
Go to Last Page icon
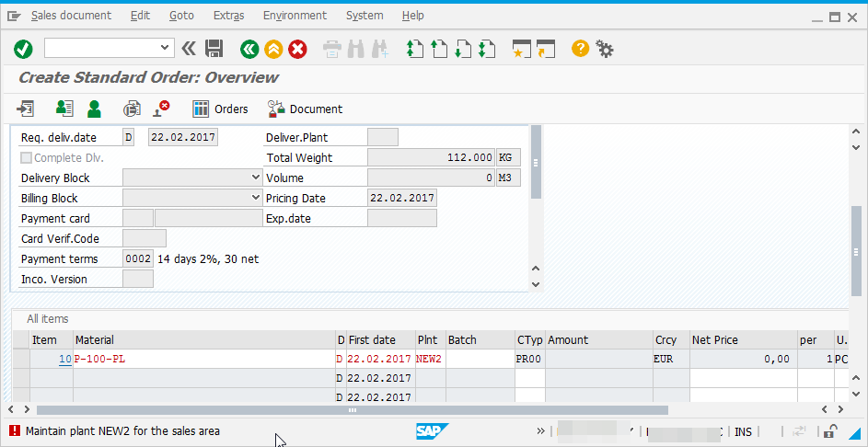pyautogui.click(x=486, y=50)
